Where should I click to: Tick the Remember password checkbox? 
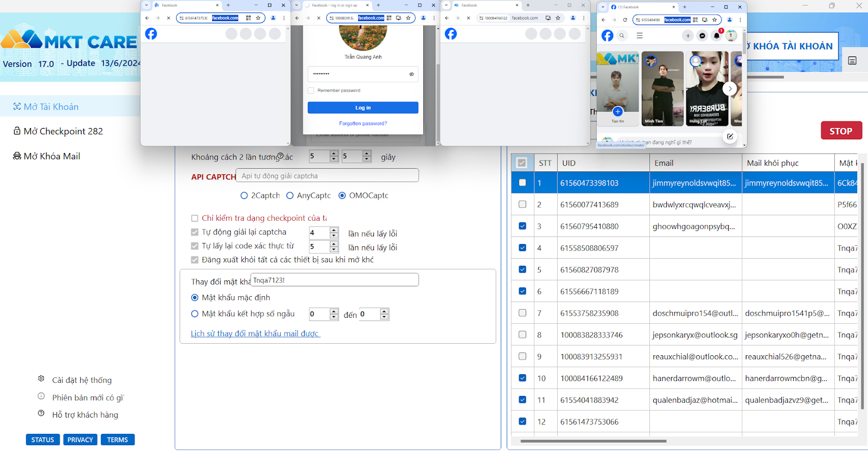coord(311,91)
